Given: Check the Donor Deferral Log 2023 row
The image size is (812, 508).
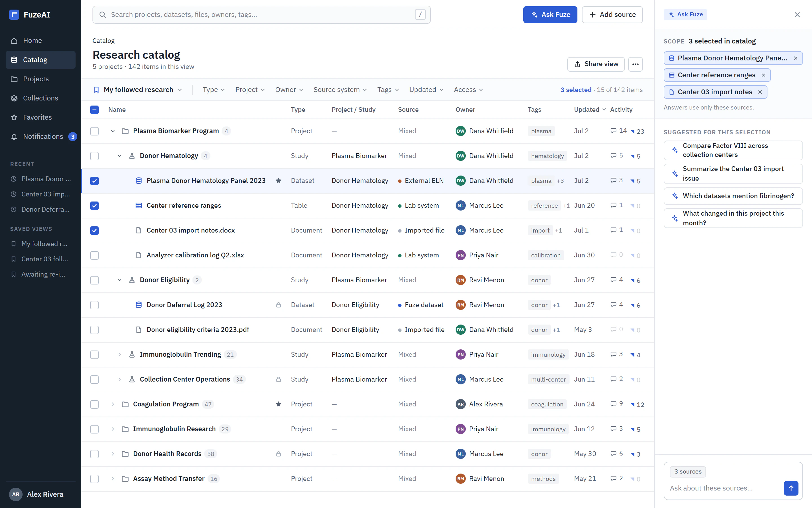Looking at the screenshot, I should 94,305.
